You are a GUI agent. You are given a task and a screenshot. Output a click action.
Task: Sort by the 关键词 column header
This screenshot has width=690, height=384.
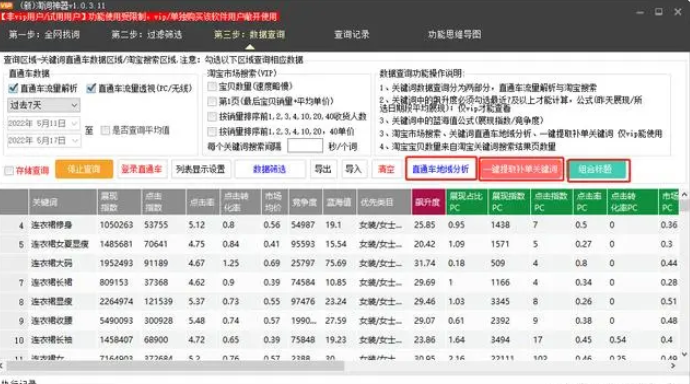pos(62,202)
